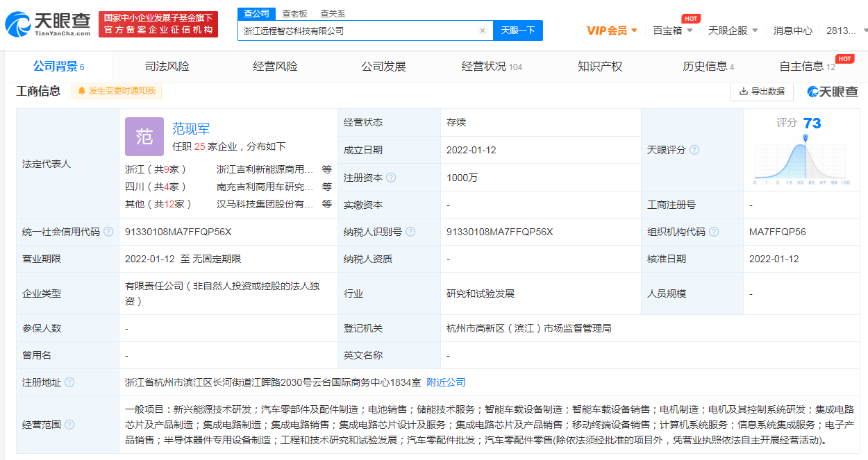Viewport: 868px width, 460px height.
Task: Open 消息中心 in the top bar
Action: click(x=793, y=30)
